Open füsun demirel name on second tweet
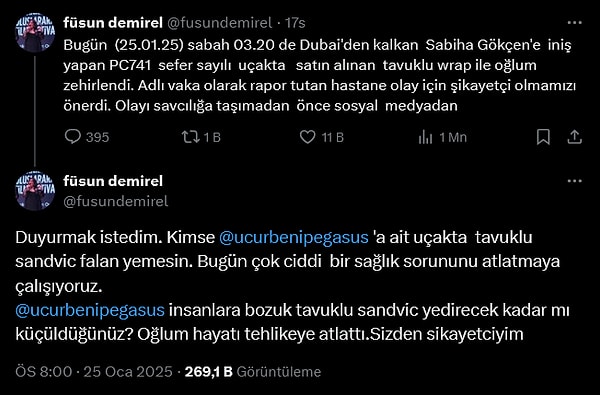The width and height of the screenshot is (600, 395). (x=113, y=181)
